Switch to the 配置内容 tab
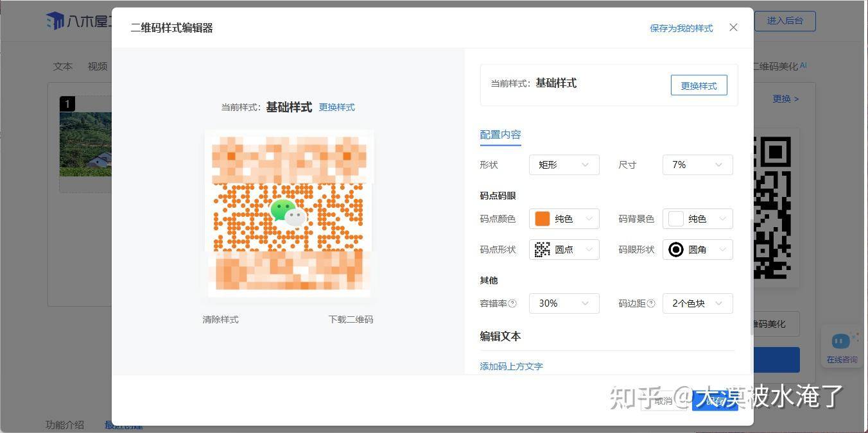Image resolution: width=868 pixels, height=433 pixels. click(x=501, y=135)
